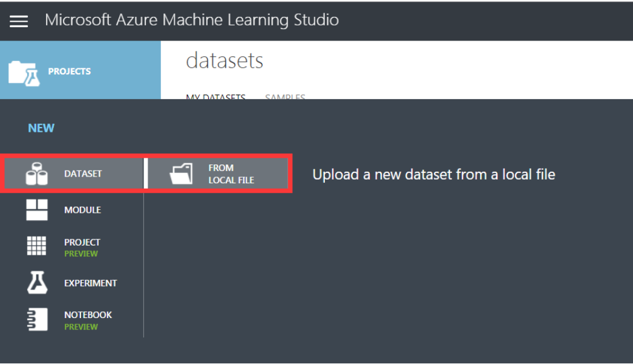Click the Notebook icon

[37, 320]
